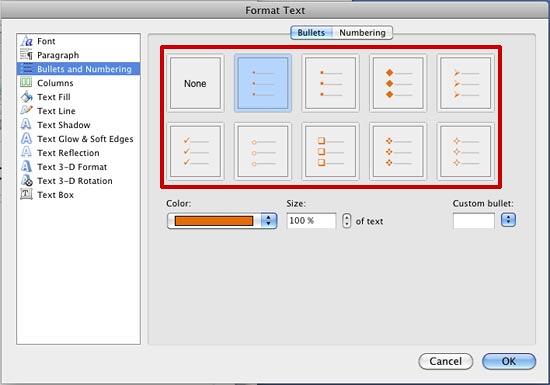This screenshot has height=385, width=550.
Task: Select the four-diamond cluster bullet style
Action: point(398,151)
